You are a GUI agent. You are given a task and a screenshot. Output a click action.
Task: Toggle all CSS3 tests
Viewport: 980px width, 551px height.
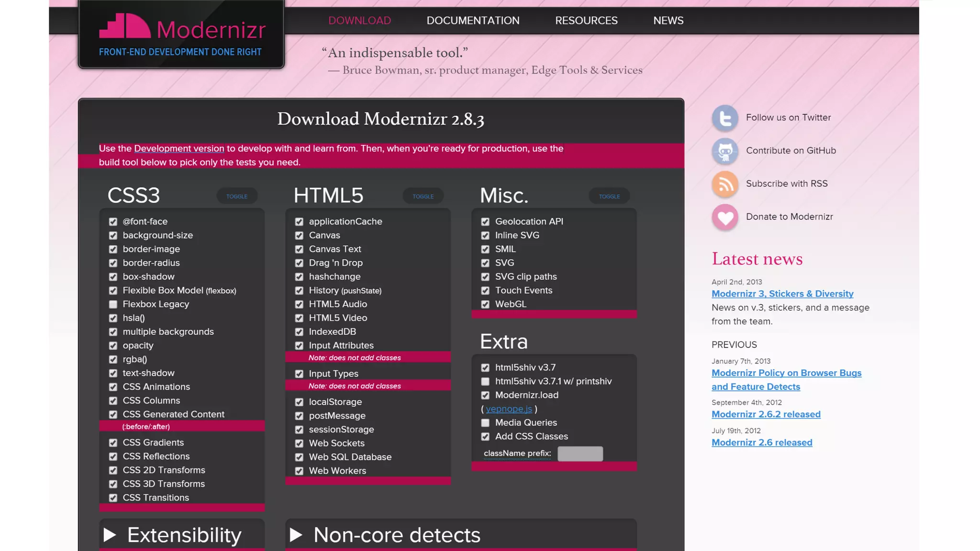point(237,196)
